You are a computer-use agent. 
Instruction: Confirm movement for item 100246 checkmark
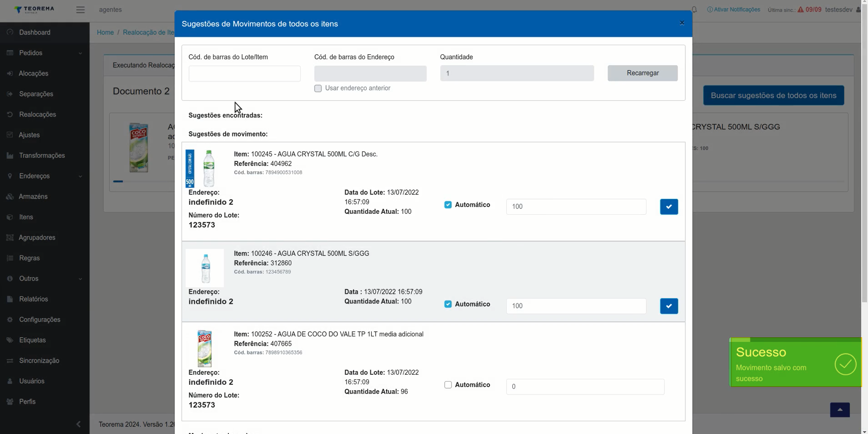pos(669,306)
